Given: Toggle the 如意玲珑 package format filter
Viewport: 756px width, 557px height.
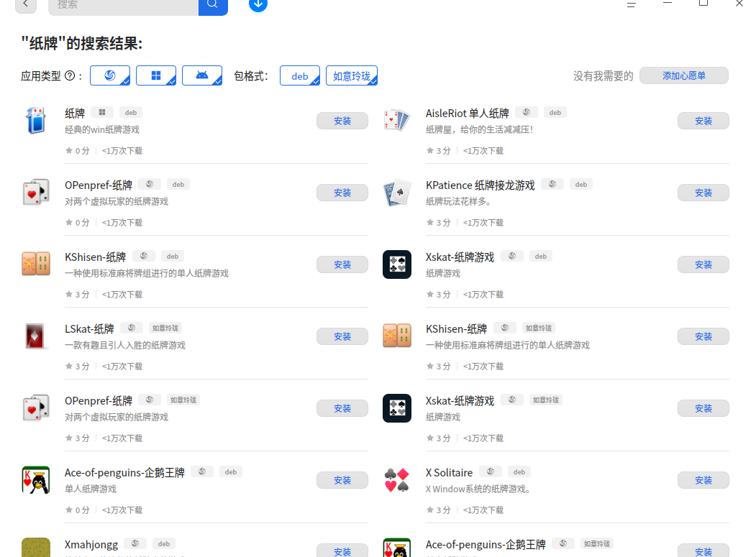Looking at the screenshot, I should 352,75.
